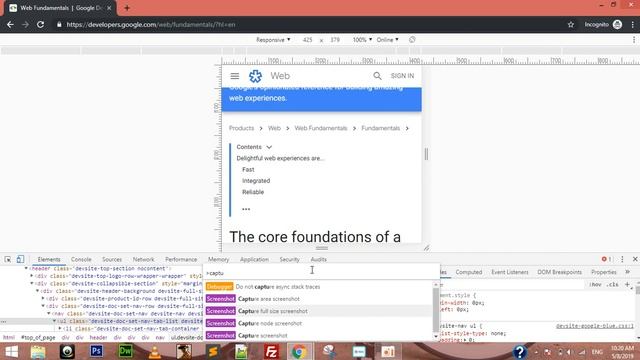Open the 100% zoom dropdown
640x360 pixels.
tap(362, 40)
